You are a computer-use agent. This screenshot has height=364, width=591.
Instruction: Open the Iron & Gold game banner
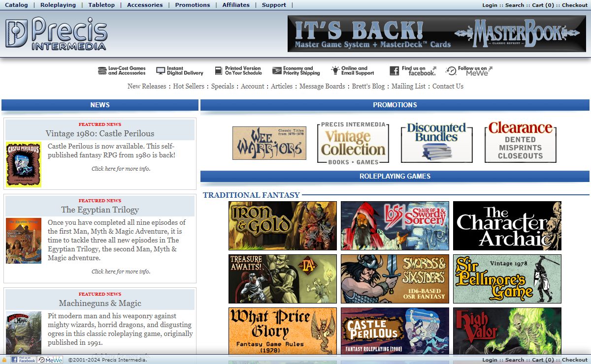[x=283, y=226]
